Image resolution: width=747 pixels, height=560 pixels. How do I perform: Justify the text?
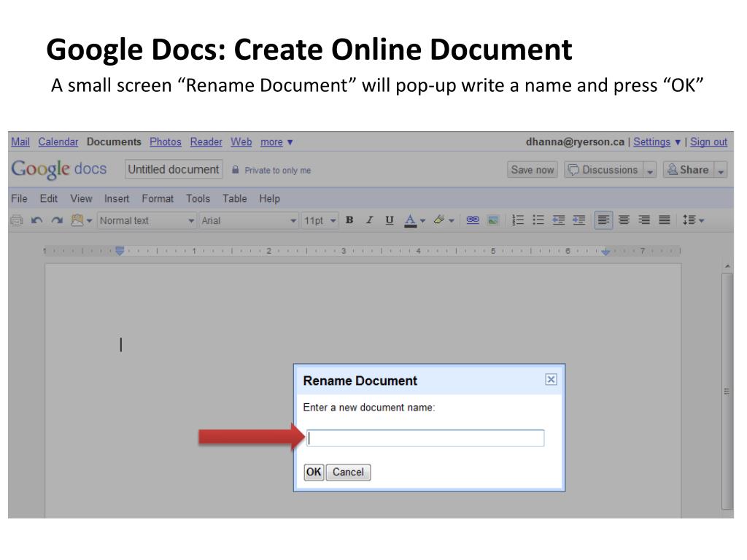coord(664,220)
